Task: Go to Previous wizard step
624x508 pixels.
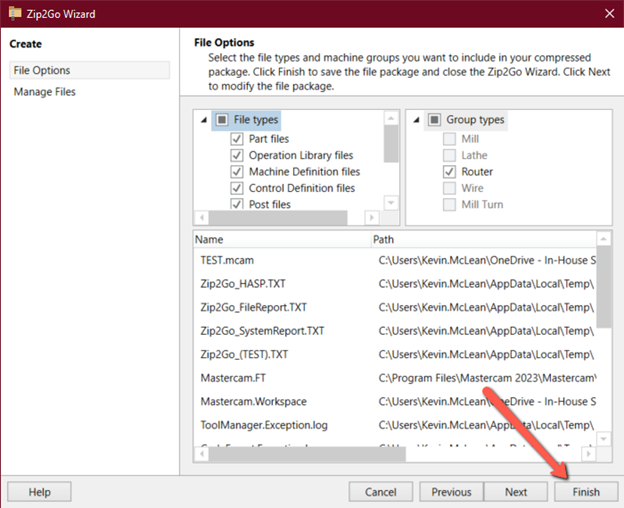Action: pyautogui.click(x=451, y=492)
